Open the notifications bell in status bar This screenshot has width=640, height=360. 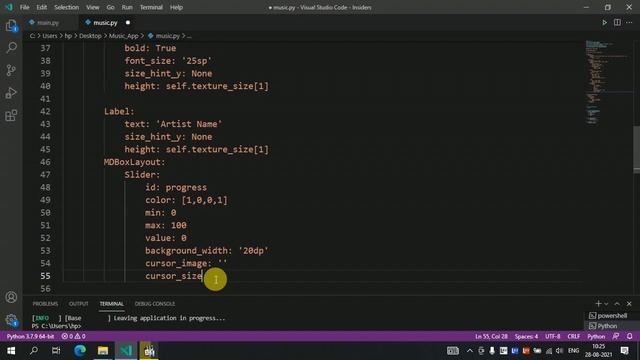[630, 336]
